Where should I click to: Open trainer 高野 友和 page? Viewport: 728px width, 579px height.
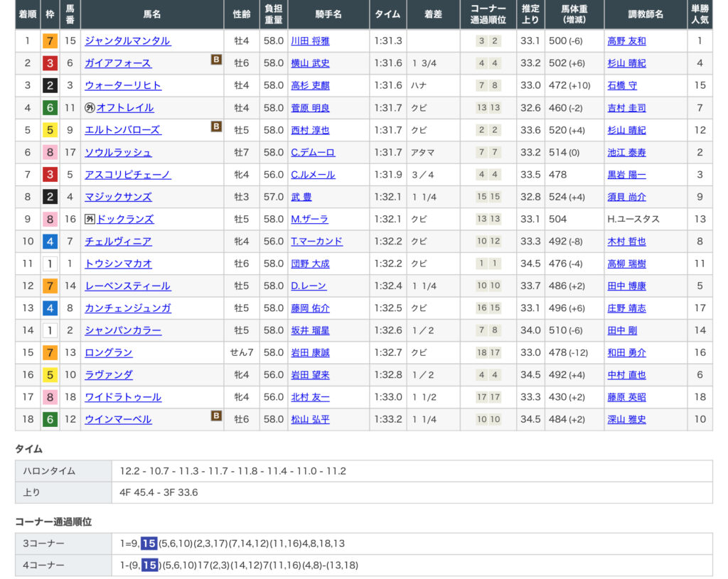click(626, 41)
